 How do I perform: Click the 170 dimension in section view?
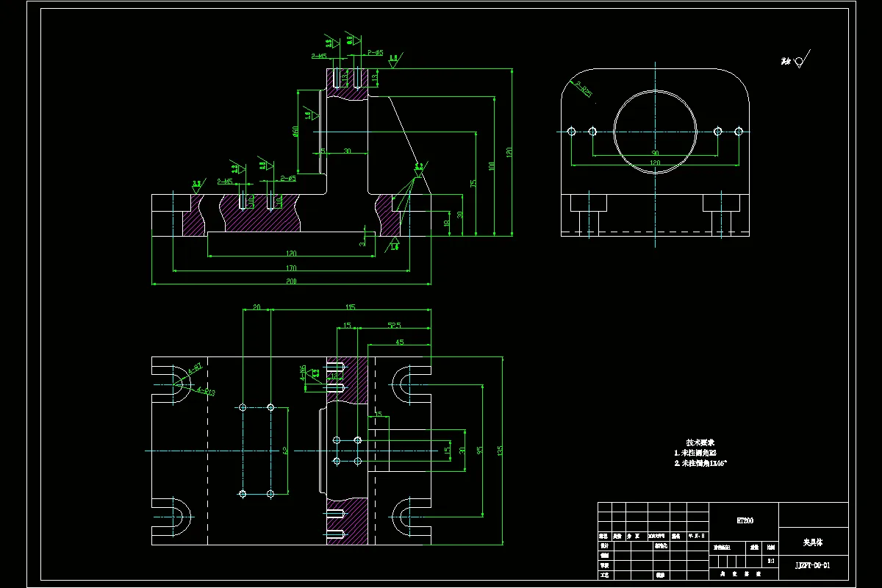[x=290, y=268]
